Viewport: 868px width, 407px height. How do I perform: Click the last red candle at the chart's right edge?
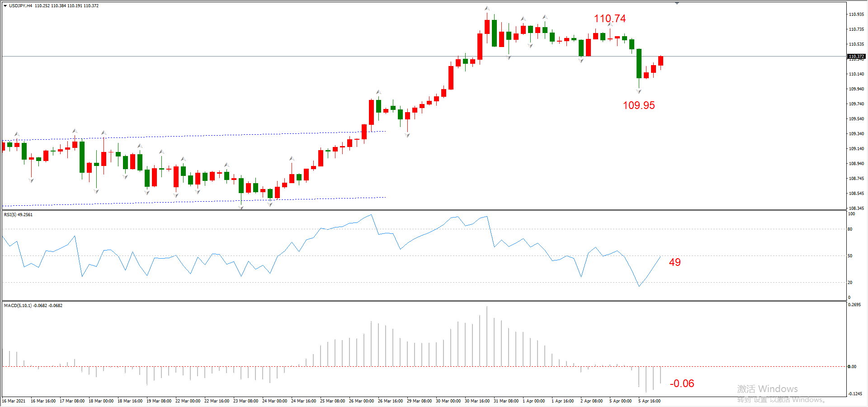660,61
